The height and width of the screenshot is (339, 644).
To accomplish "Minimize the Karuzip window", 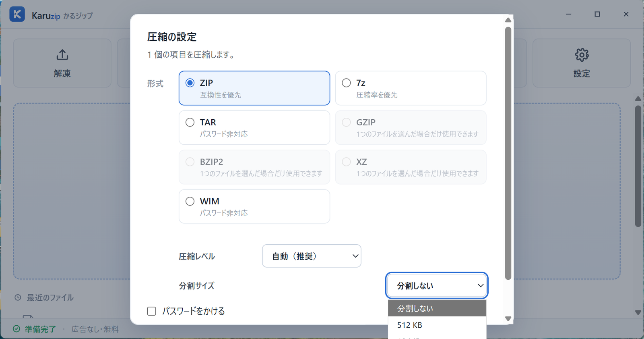I will (568, 14).
